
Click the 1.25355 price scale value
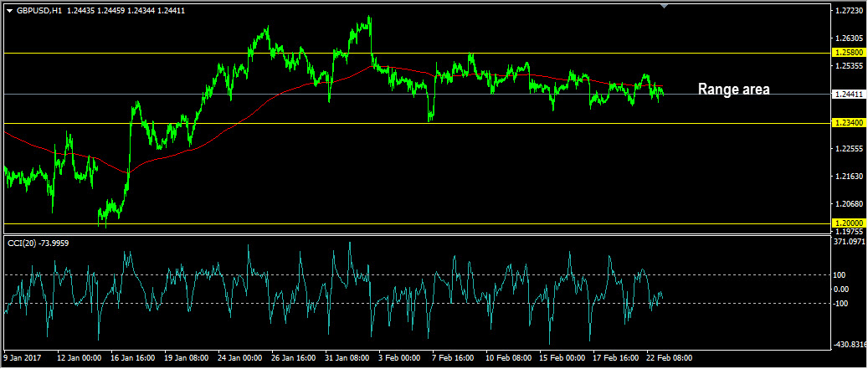click(x=849, y=66)
